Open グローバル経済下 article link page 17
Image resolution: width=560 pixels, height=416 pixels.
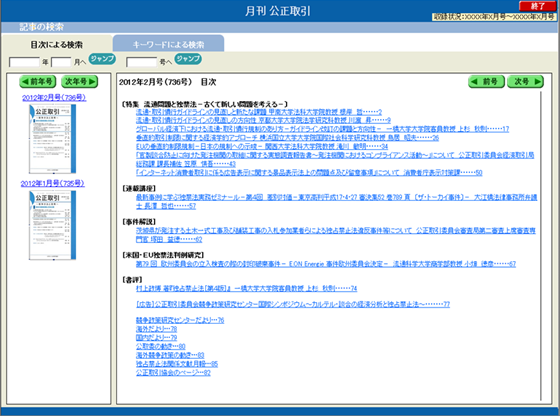pyautogui.click(x=322, y=129)
